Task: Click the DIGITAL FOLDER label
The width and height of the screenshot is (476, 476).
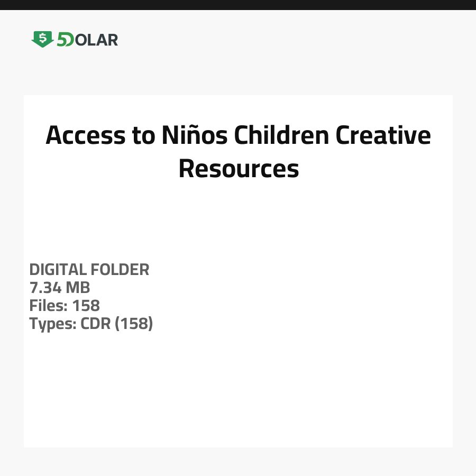Action: click(x=89, y=270)
